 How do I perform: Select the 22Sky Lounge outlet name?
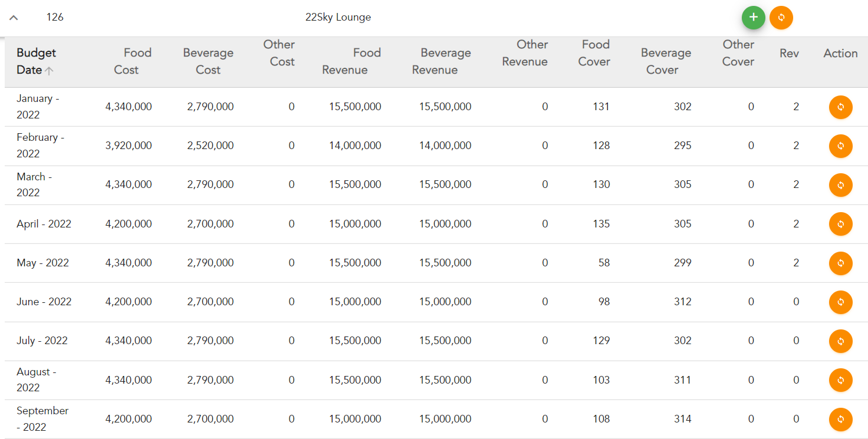[338, 17]
